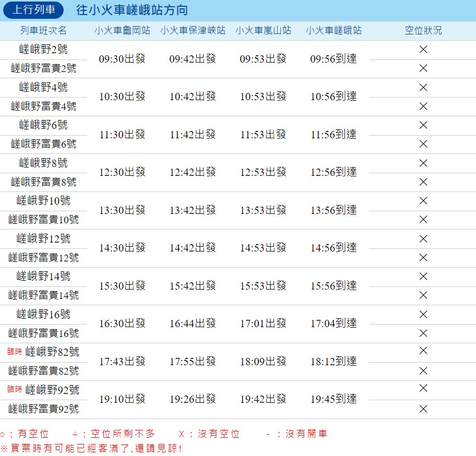The image size is (476, 456).
Task: Click the 嵯峨野富貴2號 availability X mark
Action: coord(423,68)
